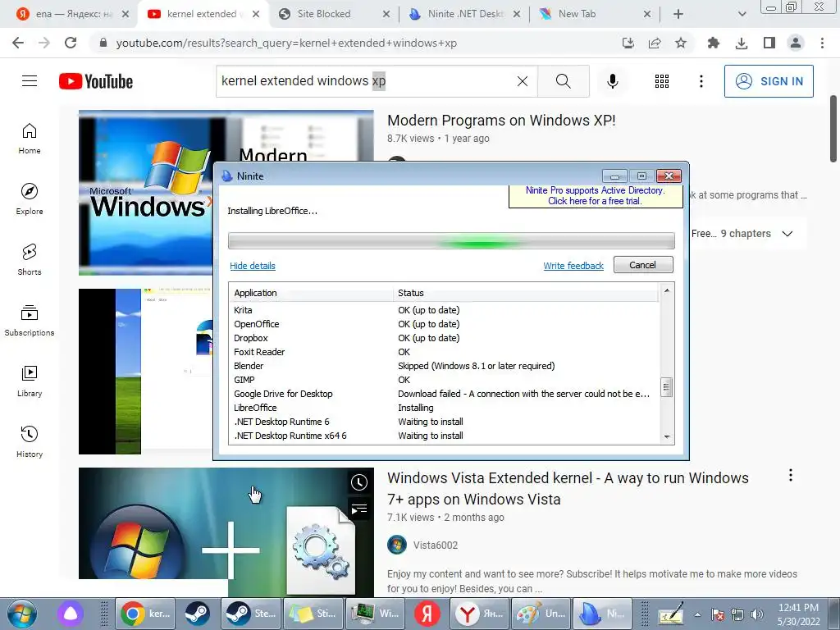Click SIGN IN on YouTube
840x630 pixels.
769,81
